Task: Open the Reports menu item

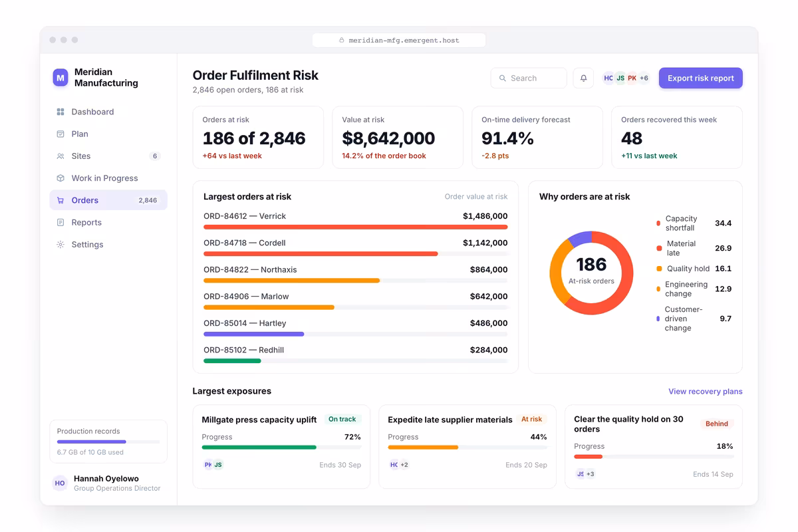Action: [x=108, y=223]
